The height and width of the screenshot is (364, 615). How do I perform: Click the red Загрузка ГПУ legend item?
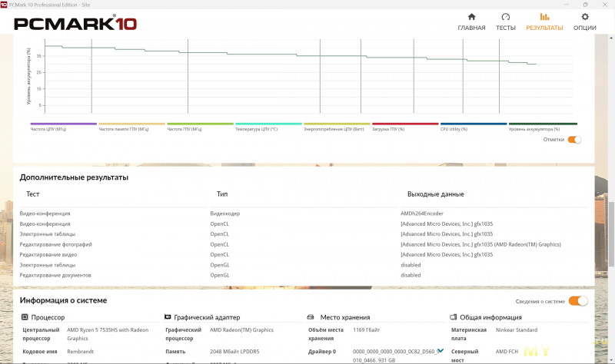(405, 124)
